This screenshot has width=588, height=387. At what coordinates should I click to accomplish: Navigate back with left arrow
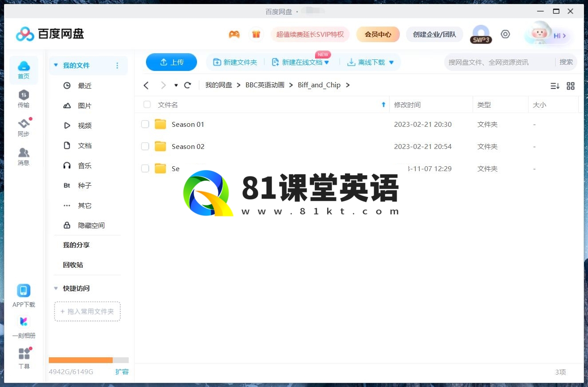point(146,85)
